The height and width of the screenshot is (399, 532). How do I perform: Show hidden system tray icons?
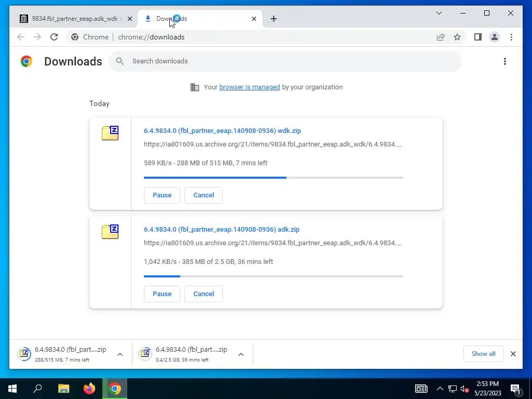tap(440, 389)
